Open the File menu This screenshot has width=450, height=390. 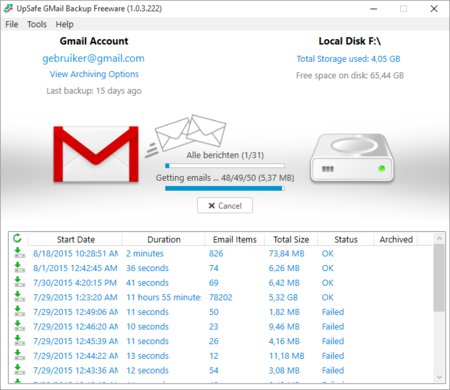pos(12,24)
